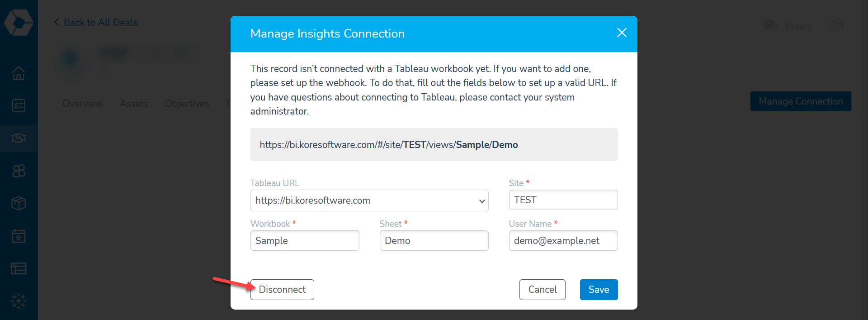Select the handshake Deals sidebar icon
The height and width of the screenshot is (320, 868).
[x=19, y=138]
